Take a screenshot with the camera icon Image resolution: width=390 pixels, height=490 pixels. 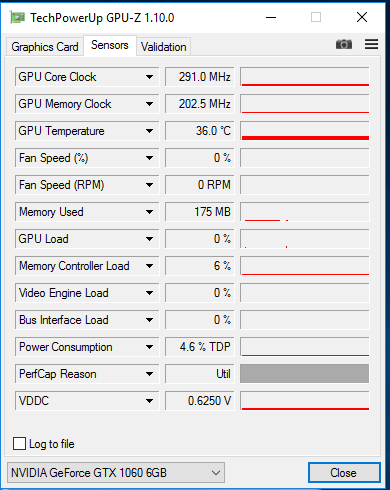344,44
